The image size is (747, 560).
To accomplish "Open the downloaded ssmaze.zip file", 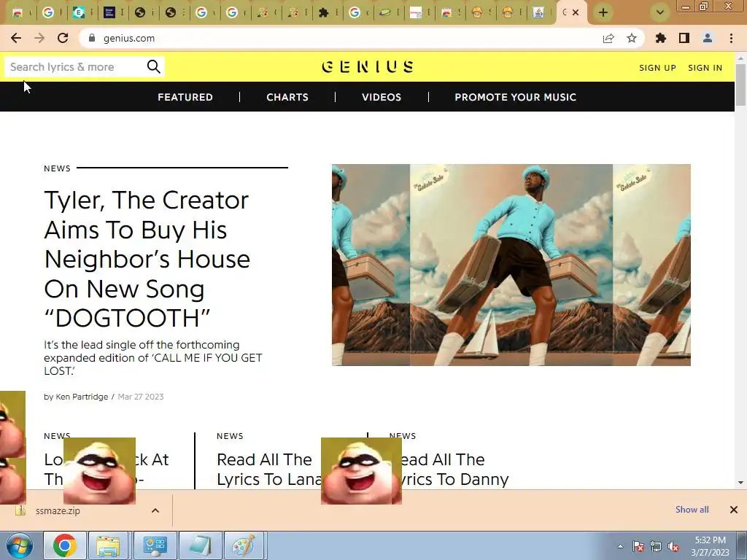I will (57, 510).
